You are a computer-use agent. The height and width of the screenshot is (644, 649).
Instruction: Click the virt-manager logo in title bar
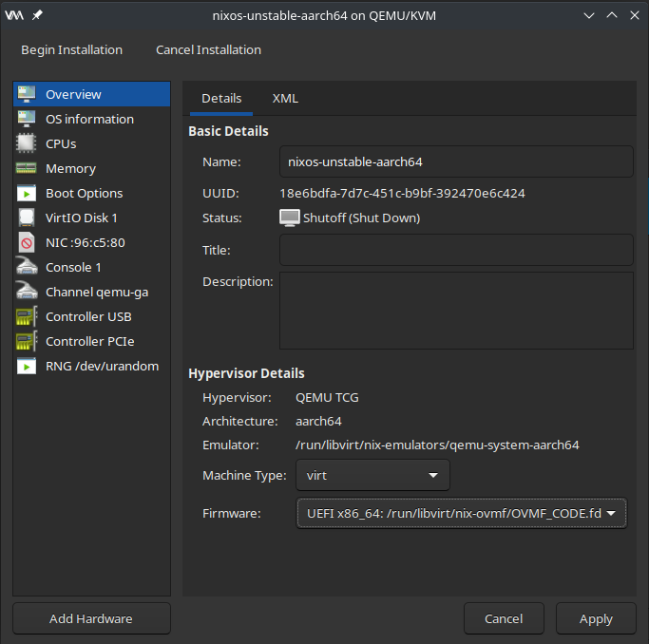pyautogui.click(x=14, y=15)
